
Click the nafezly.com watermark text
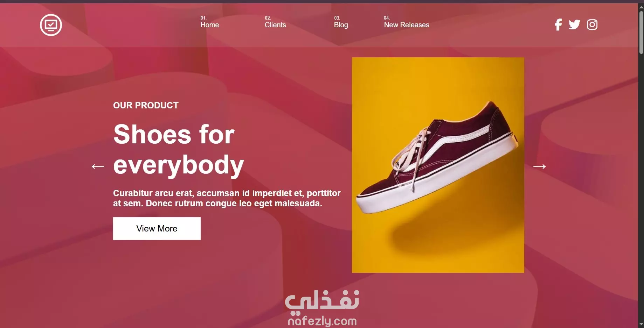click(x=322, y=321)
